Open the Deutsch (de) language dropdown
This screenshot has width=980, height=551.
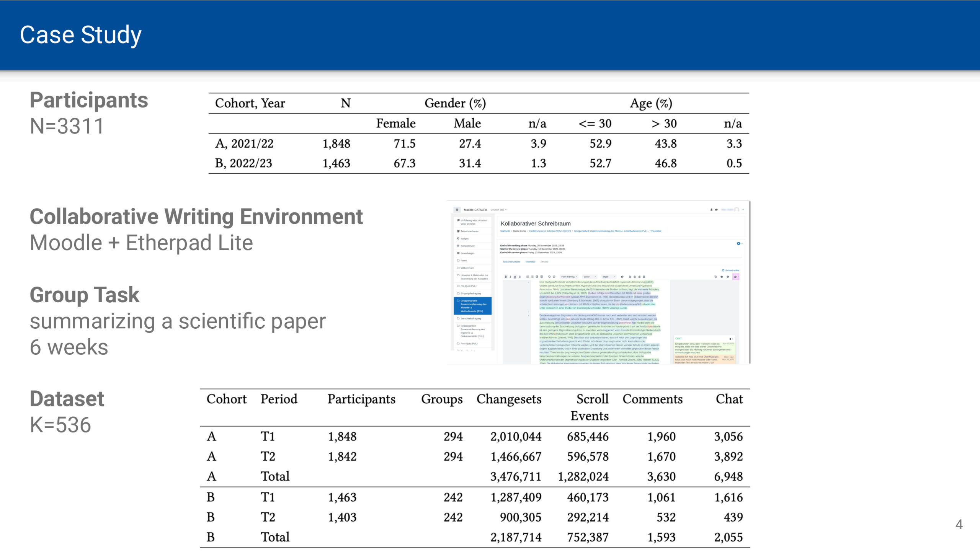(x=498, y=210)
